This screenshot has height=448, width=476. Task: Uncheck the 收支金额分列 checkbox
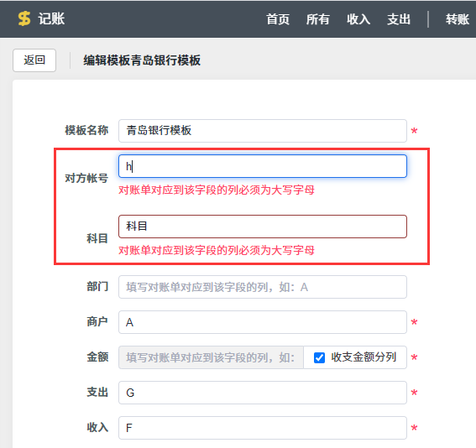tap(319, 357)
